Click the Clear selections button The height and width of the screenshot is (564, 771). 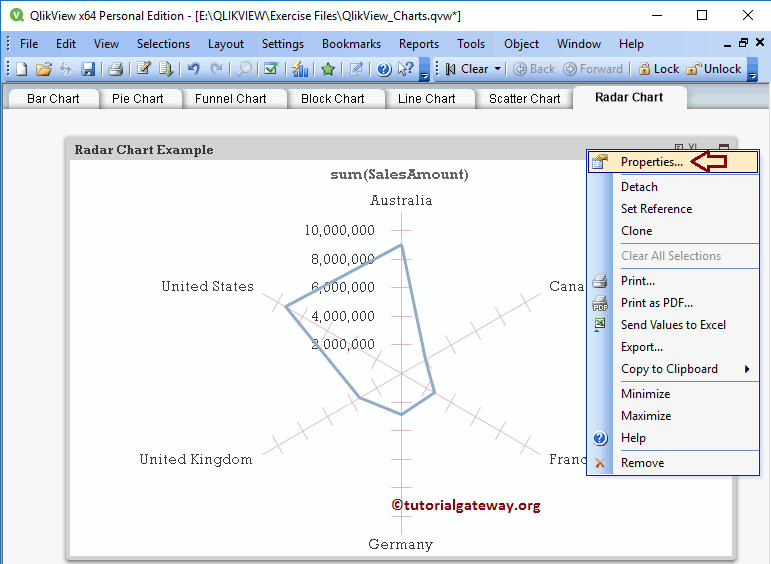[x=467, y=69]
